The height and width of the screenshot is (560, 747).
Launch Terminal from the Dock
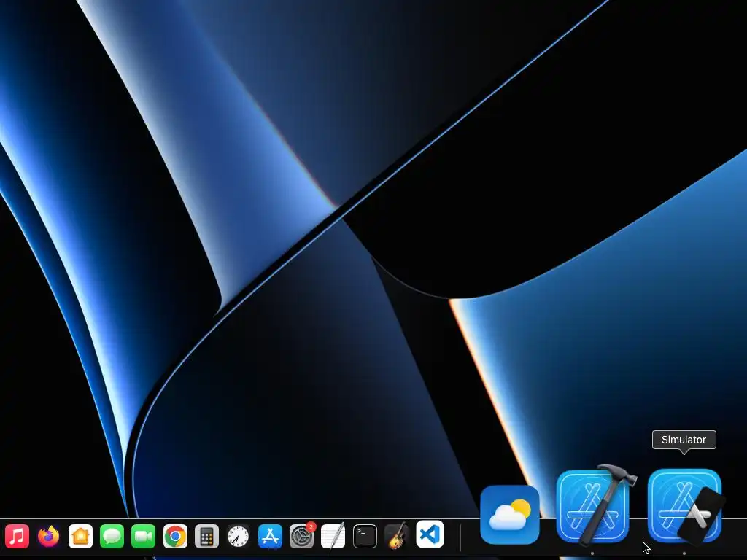(365, 536)
